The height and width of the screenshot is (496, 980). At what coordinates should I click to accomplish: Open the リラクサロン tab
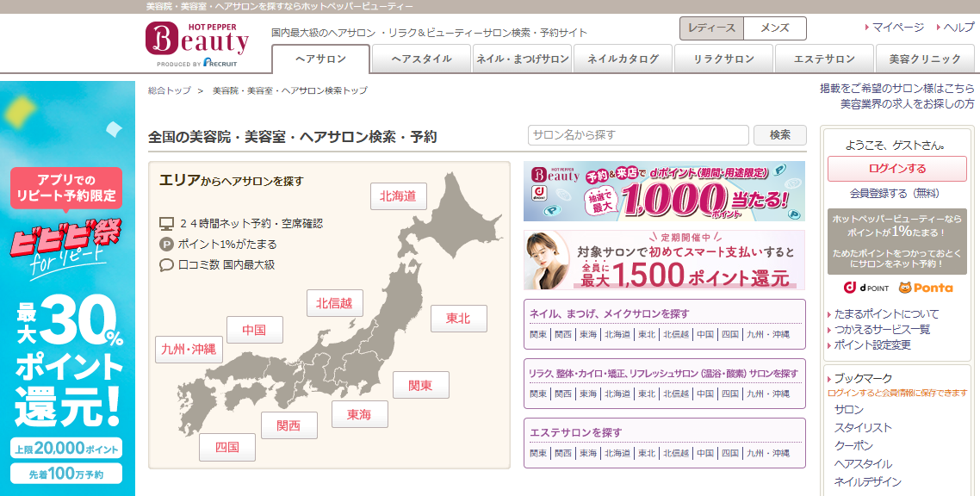(723, 59)
